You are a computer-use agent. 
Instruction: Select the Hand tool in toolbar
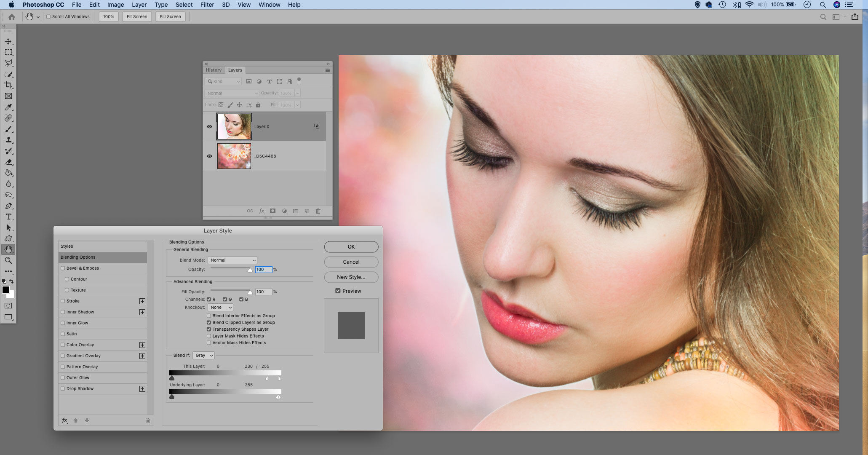click(8, 249)
